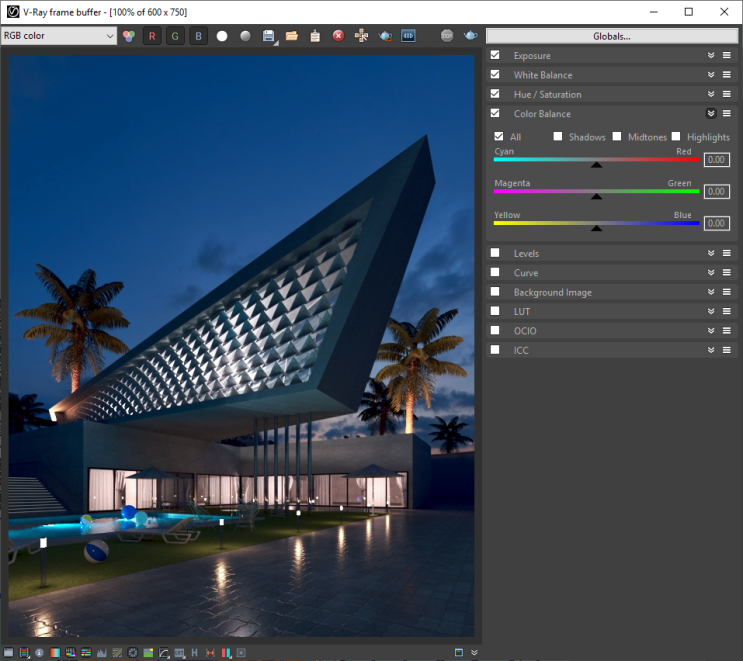Screen dimensions: 743x661
Task: Expand the White Balance rollout chevron
Action: tap(711, 75)
